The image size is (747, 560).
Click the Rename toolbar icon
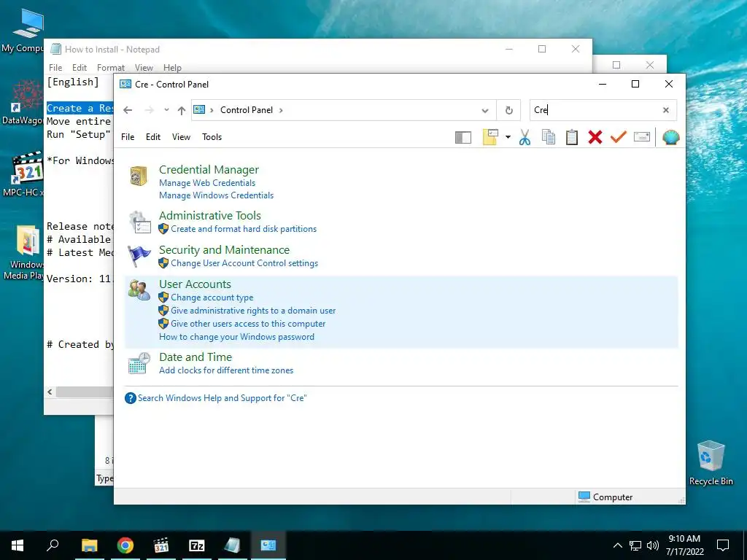(642, 137)
